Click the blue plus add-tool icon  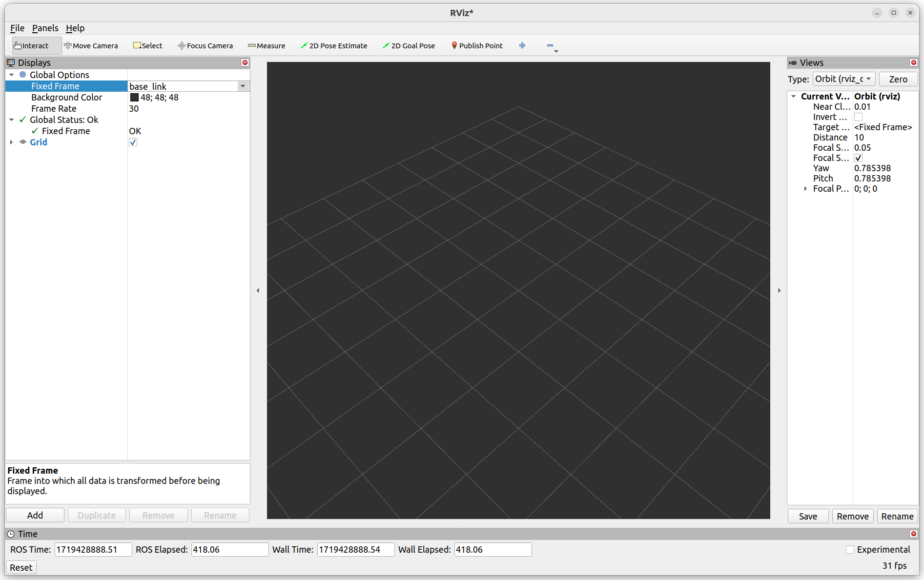pos(522,45)
